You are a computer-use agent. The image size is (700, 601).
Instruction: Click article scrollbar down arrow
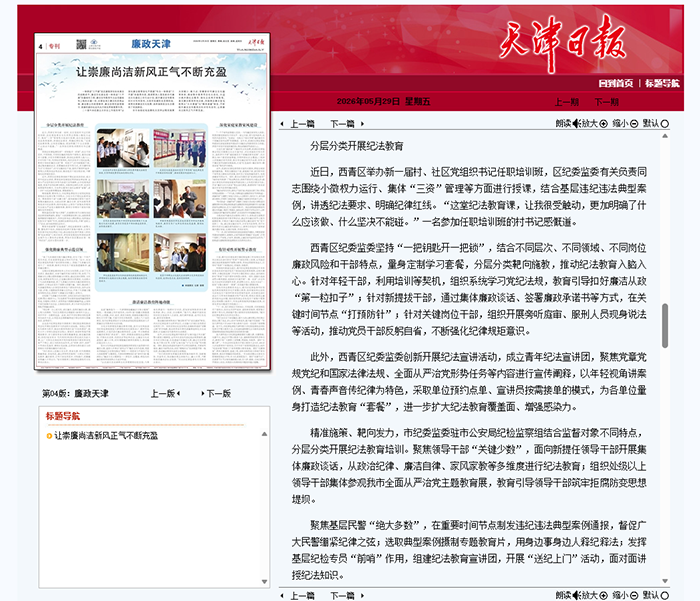[x=665, y=581]
